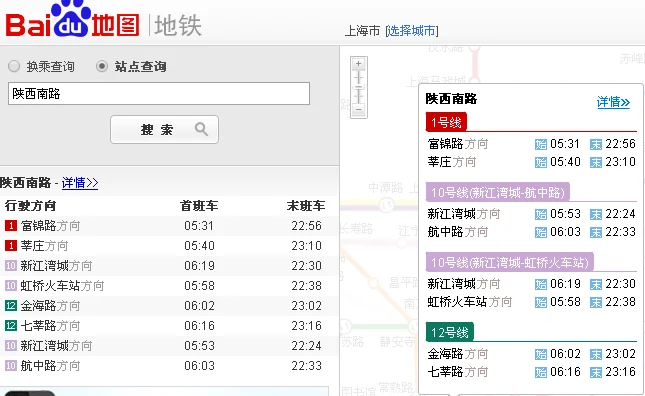Click line 12 icon on 金海路方向 row
The height and width of the screenshot is (396, 645).
pyautogui.click(x=11, y=306)
